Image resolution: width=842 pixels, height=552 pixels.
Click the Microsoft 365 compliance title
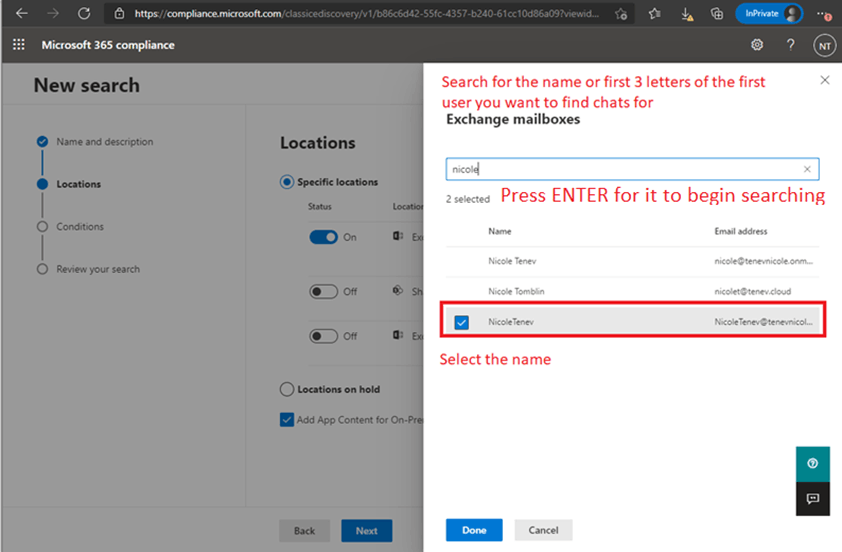[x=108, y=45]
